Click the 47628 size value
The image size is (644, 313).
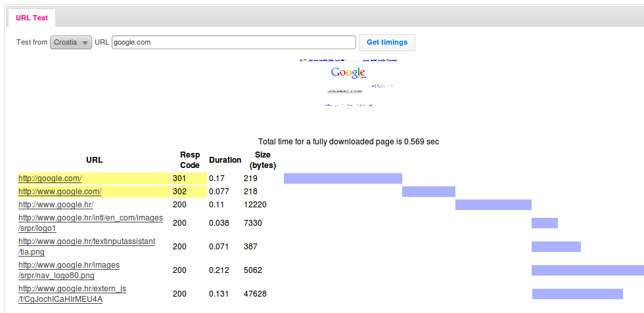coord(255,294)
